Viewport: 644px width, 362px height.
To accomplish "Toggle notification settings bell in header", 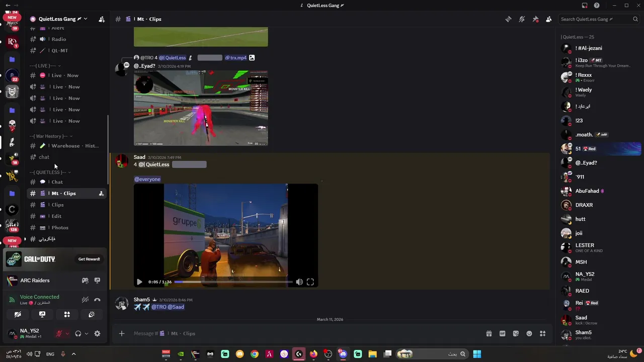I will tap(522, 19).
